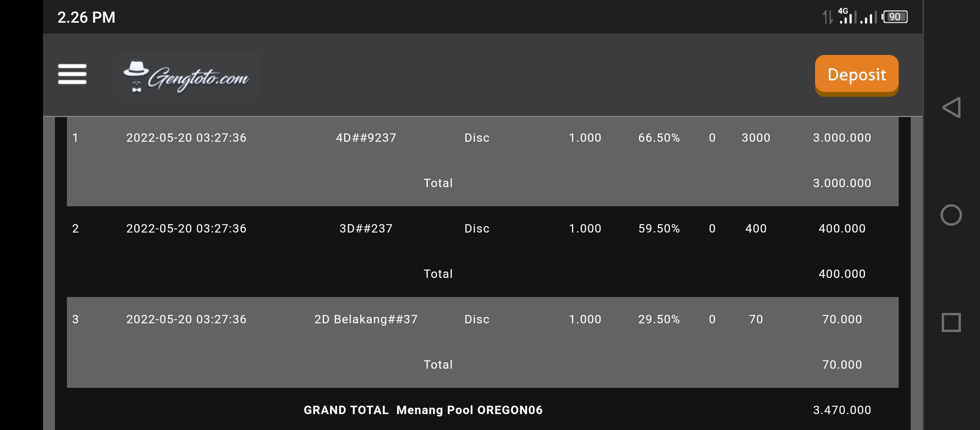Tap the 4G signal strength icon
980x430 pixels.
coord(846,16)
